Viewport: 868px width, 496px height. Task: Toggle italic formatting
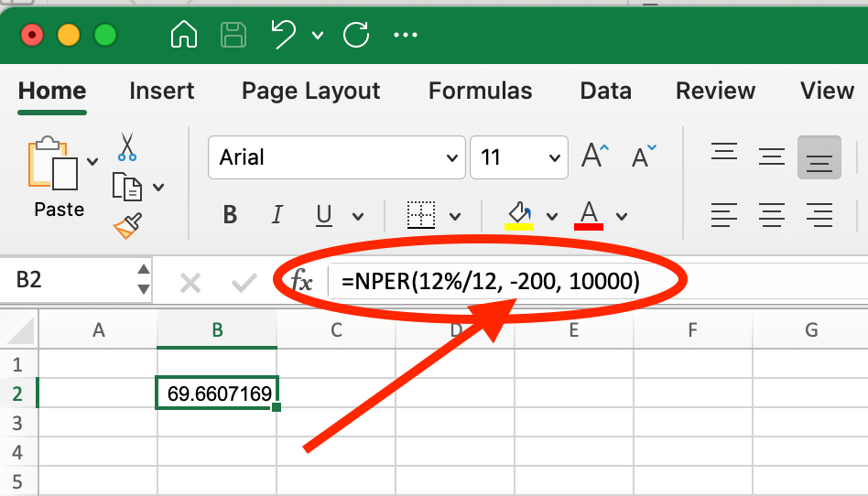point(277,215)
